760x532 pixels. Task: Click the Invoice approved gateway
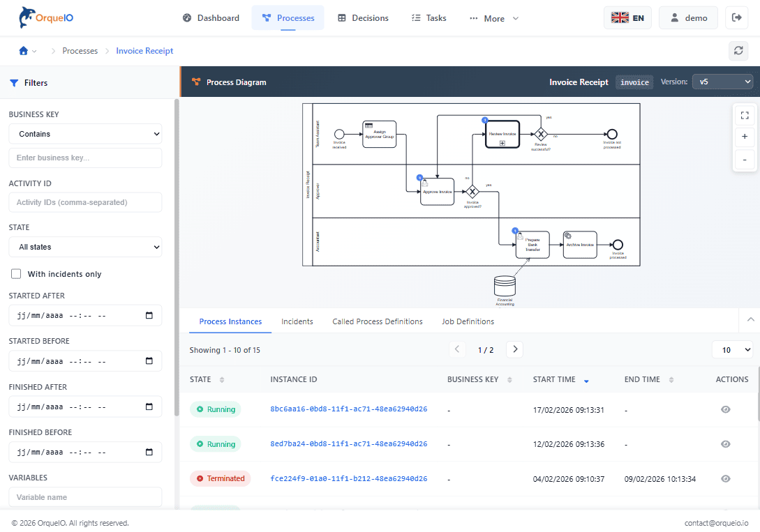click(x=472, y=192)
